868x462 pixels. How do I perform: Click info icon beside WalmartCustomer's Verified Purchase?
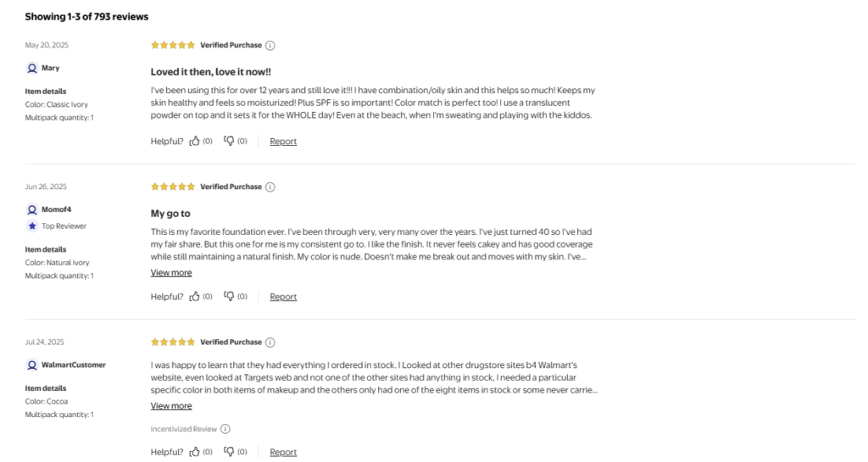270,342
